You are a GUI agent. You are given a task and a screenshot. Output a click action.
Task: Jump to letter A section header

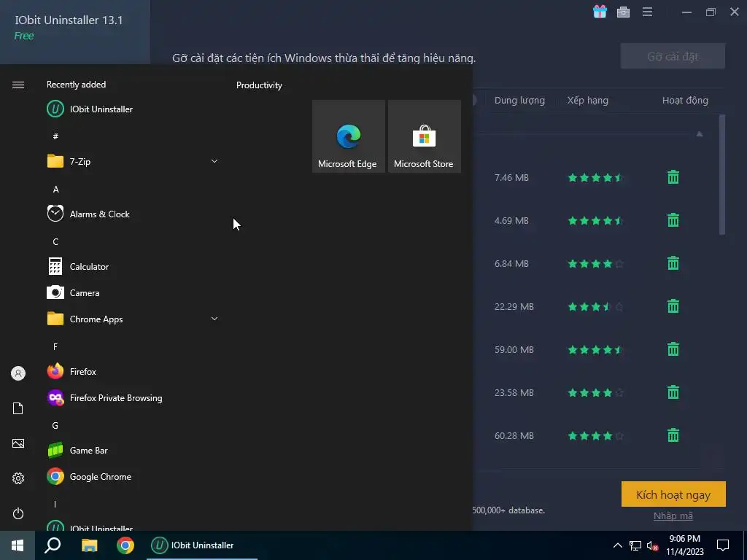click(x=55, y=190)
